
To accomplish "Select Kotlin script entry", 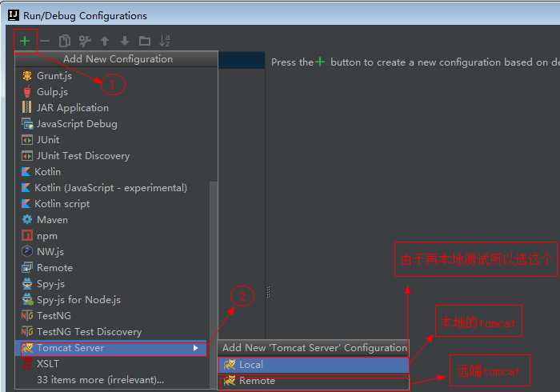I will [112, 204].
